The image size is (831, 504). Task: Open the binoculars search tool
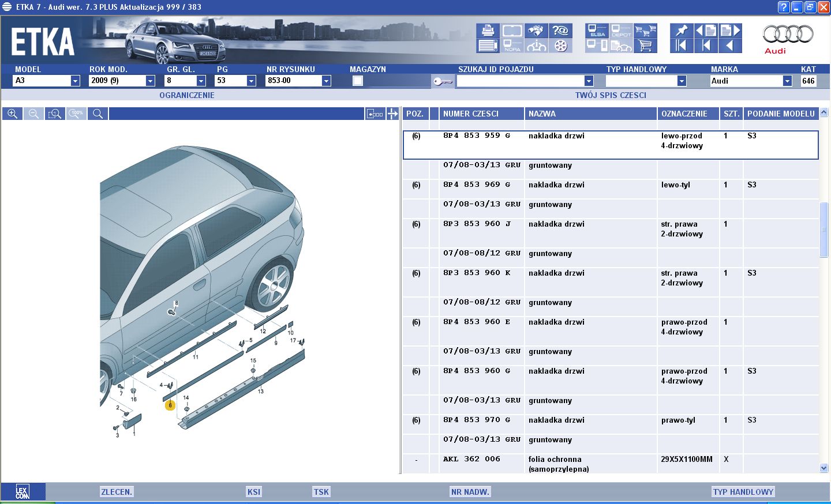[x=536, y=31]
